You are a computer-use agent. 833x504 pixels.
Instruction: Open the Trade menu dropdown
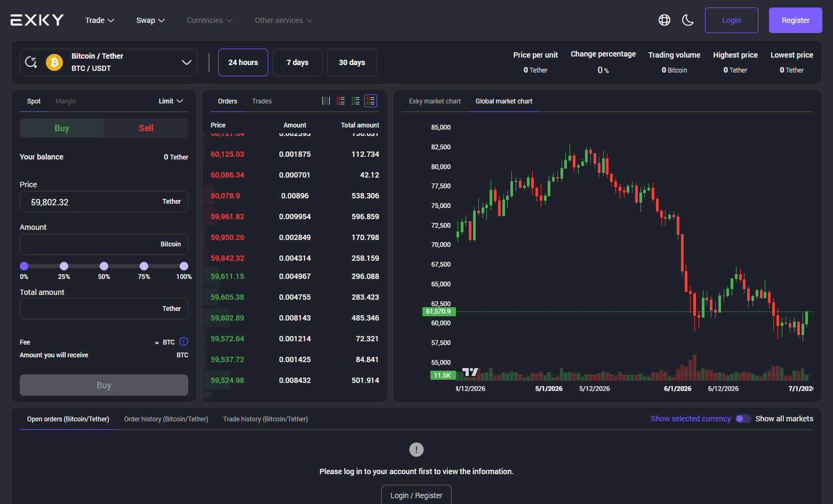(100, 20)
